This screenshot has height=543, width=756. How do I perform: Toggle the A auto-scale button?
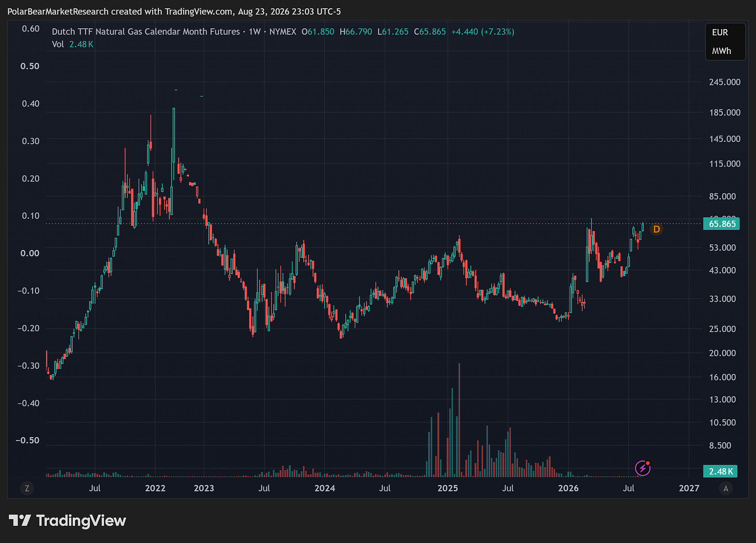pos(726,488)
